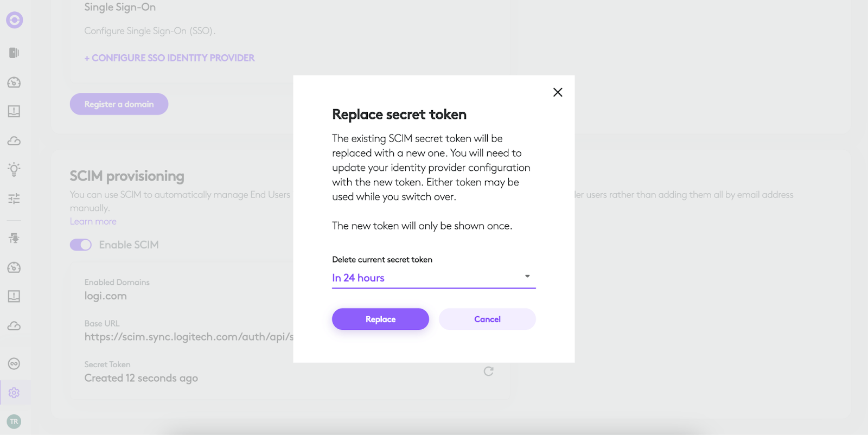This screenshot has width=868, height=435.
Task: Open the Delete current secret token dropdown
Action: (433, 278)
